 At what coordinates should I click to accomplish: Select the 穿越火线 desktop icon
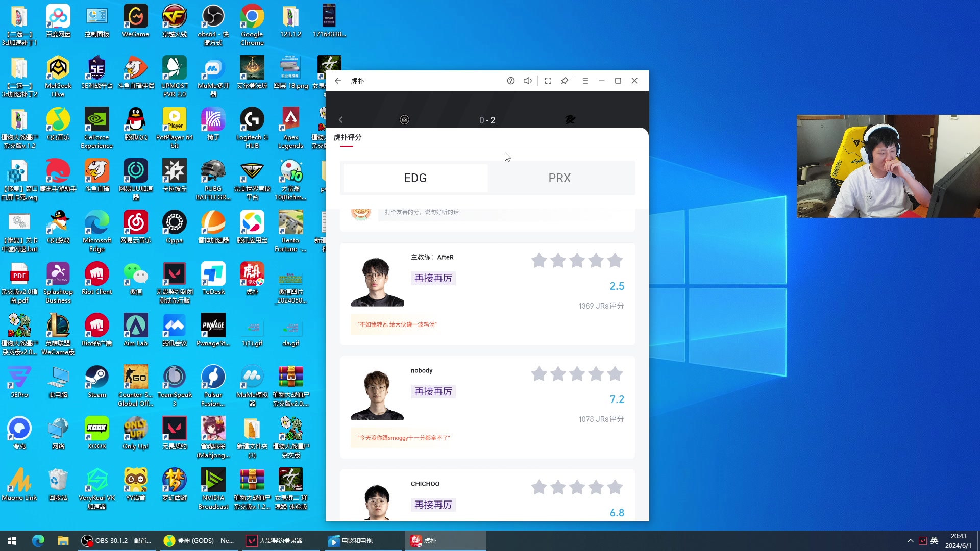click(x=175, y=21)
